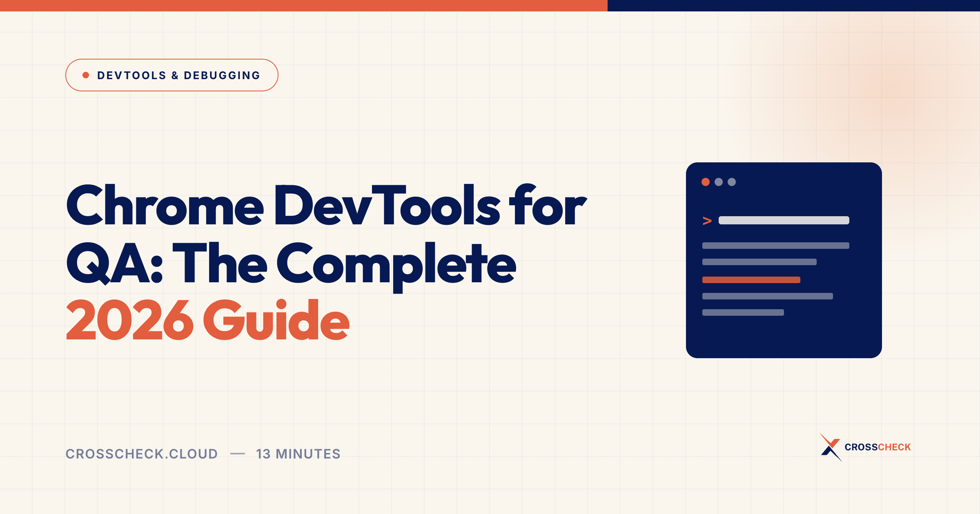The image size is (980, 514).
Task: Click the Crosscheck X logo icon
Action: 830,447
